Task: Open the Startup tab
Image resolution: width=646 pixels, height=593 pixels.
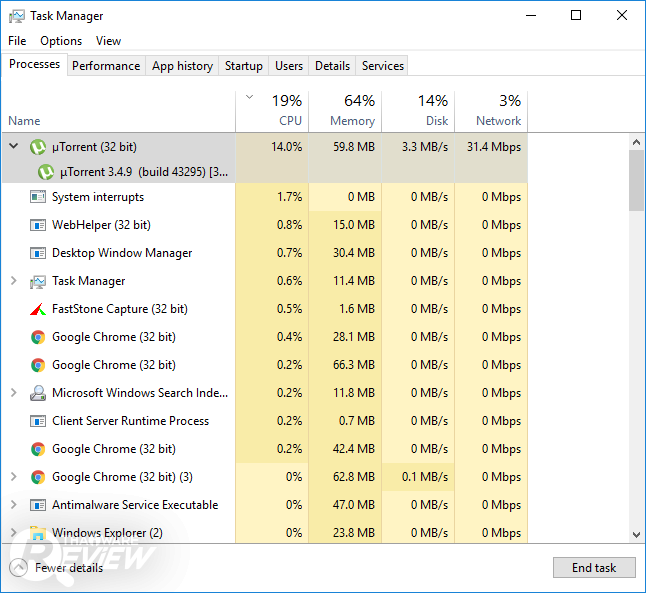Action: tap(243, 66)
